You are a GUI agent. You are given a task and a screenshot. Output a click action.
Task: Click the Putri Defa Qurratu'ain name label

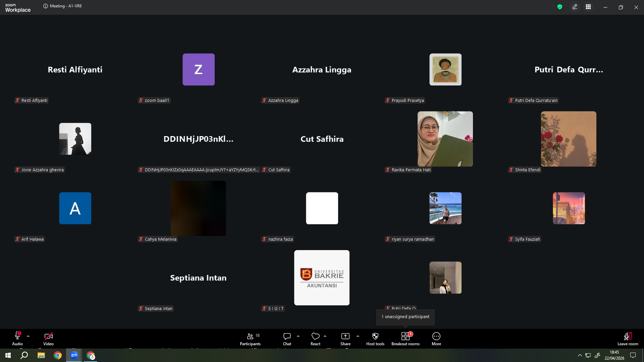[533, 100]
